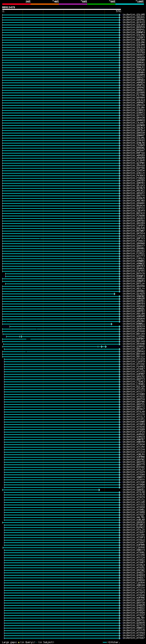146x644 pixels.
Task: Open hit UniRef100_Q9SPA1
Action: (x=133, y=20)
